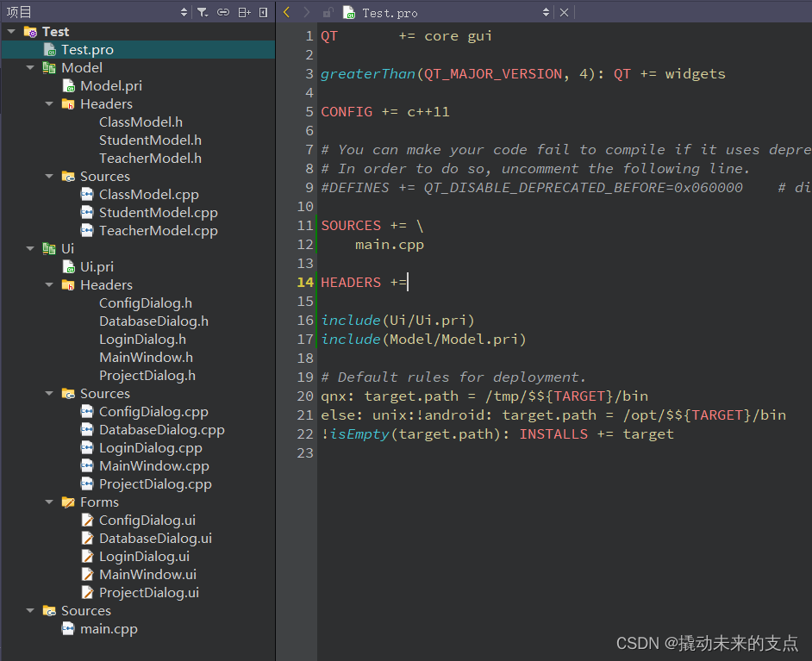812x661 pixels.
Task: Open the editor document dropdown next to Test.pro
Action: point(546,12)
